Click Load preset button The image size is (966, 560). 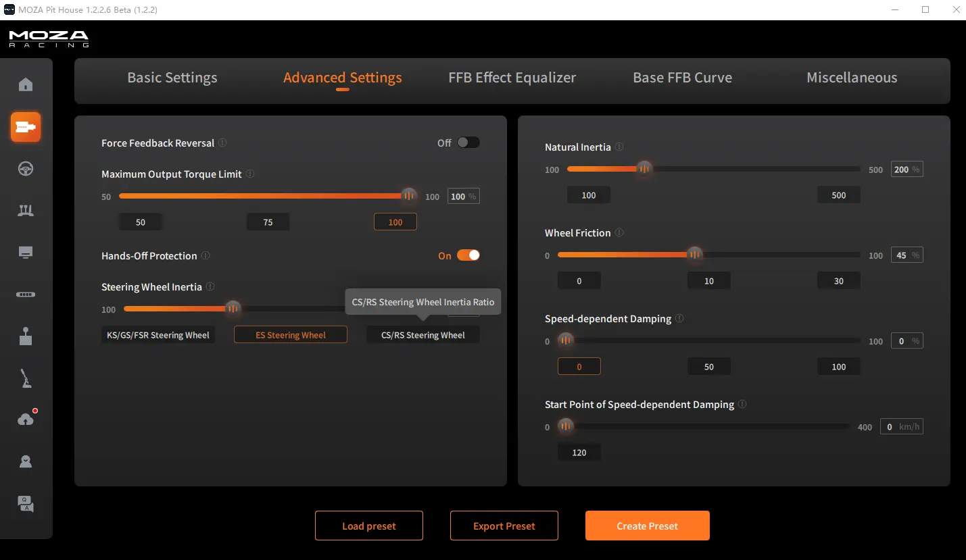pyautogui.click(x=369, y=526)
